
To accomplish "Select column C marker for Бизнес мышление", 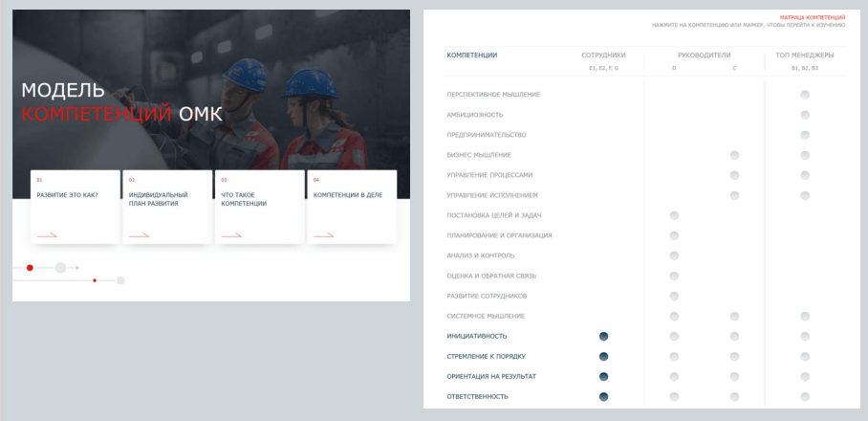I will point(734,155).
